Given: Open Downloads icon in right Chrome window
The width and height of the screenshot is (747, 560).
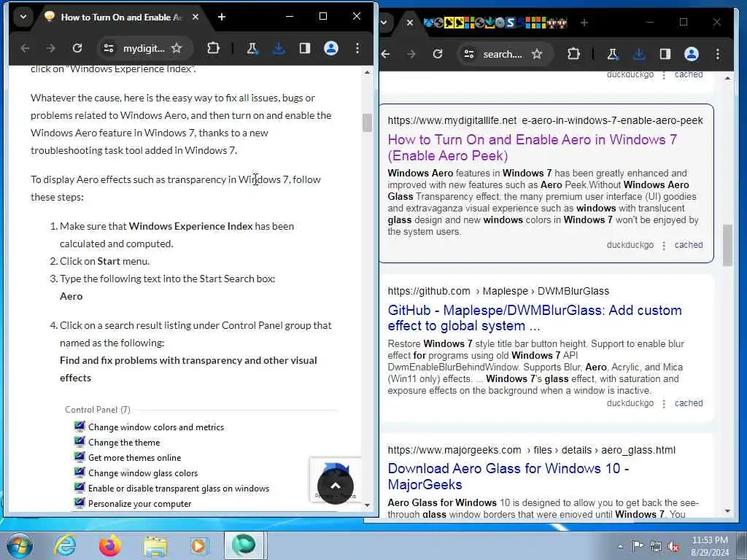Looking at the screenshot, I should tap(639, 54).
